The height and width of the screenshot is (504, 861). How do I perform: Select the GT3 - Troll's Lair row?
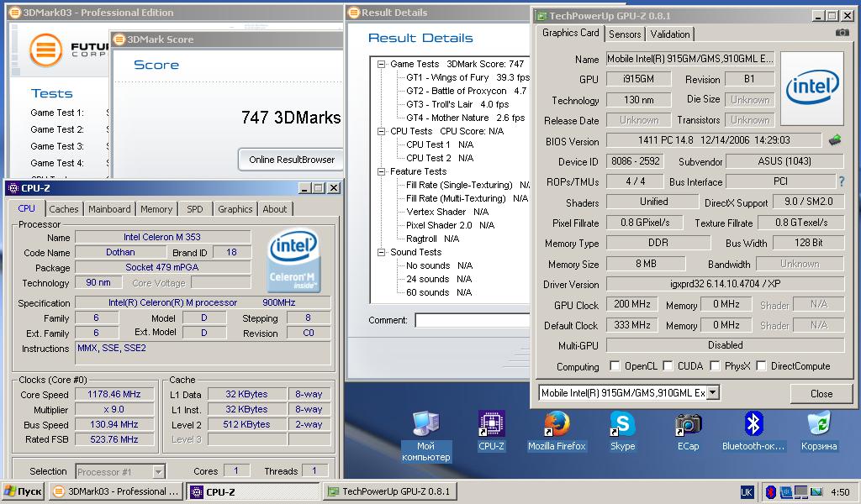click(x=457, y=104)
